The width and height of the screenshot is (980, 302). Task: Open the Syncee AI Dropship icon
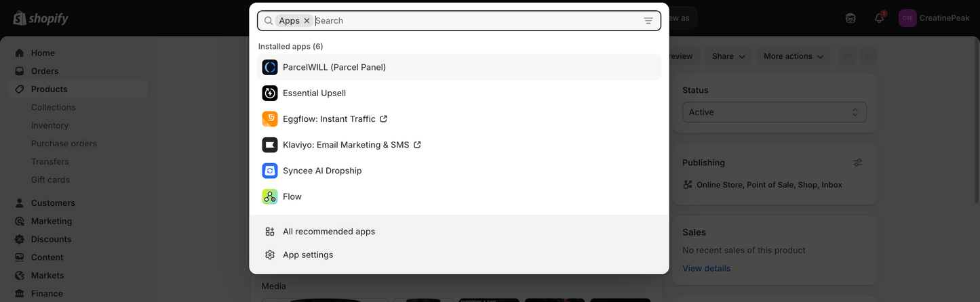pyautogui.click(x=270, y=171)
